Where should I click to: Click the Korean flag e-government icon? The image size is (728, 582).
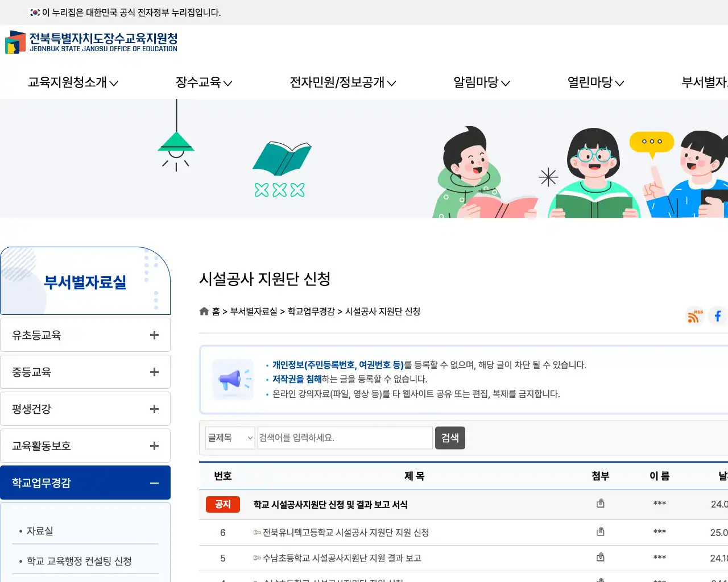click(35, 12)
